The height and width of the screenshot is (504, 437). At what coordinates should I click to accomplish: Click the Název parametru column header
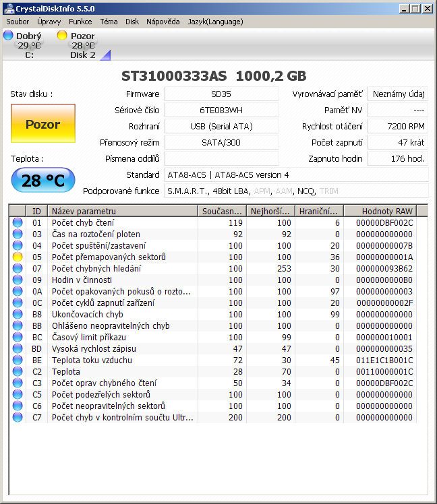click(123, 211)
